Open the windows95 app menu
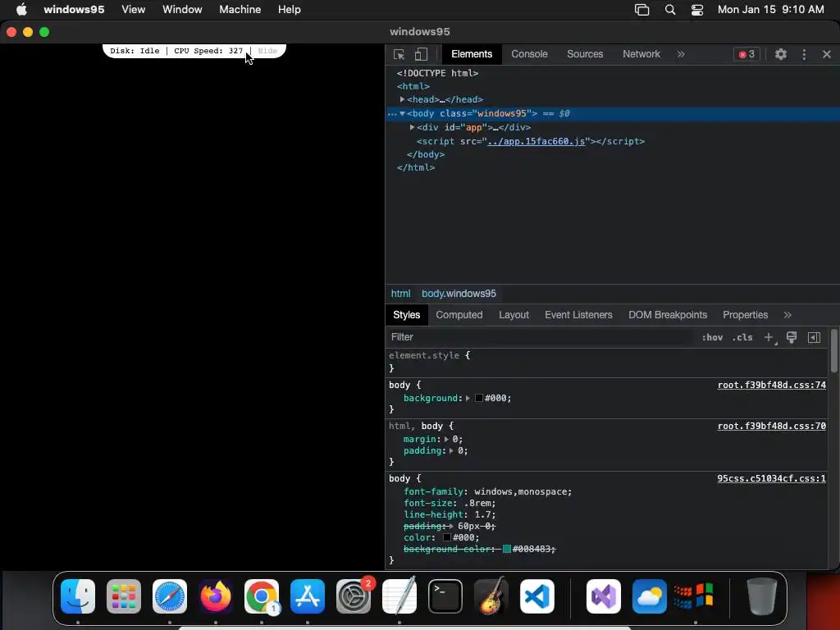The width and height of the screenshot is (840, 630). point(74,10)
